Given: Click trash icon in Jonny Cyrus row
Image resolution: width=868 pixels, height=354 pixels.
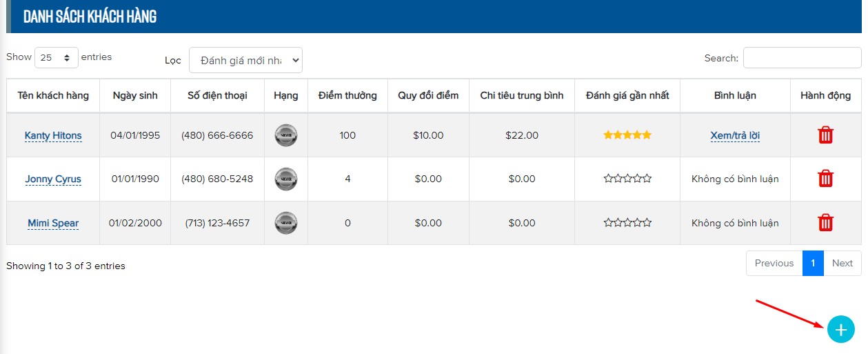Looking at the screenshot, I should (825, 179).
